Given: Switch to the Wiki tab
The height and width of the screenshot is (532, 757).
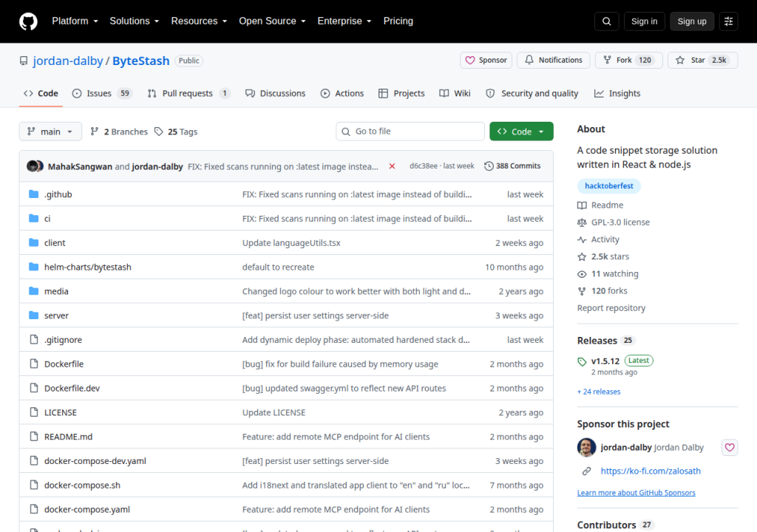Looking at the screenshot, I should coord(455,93).
